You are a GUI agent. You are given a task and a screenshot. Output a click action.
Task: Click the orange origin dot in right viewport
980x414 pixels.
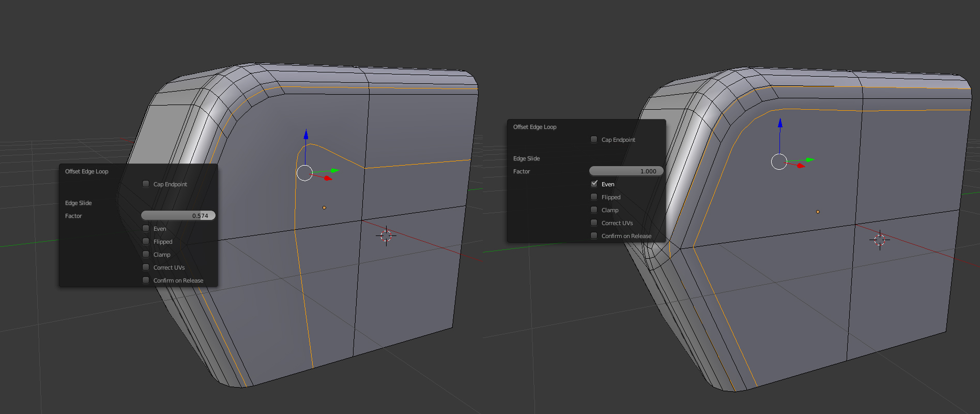pyautogui.click(x=818, y=212)
